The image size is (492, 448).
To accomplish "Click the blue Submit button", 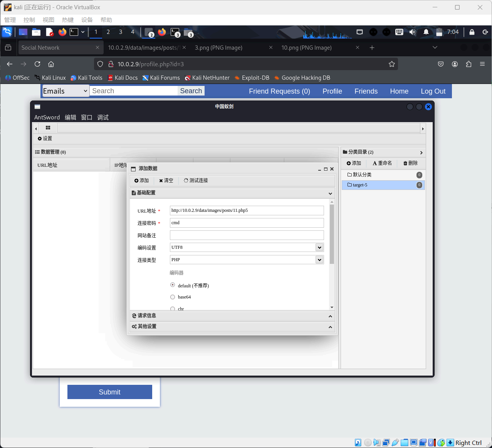I will click(109, 392).
